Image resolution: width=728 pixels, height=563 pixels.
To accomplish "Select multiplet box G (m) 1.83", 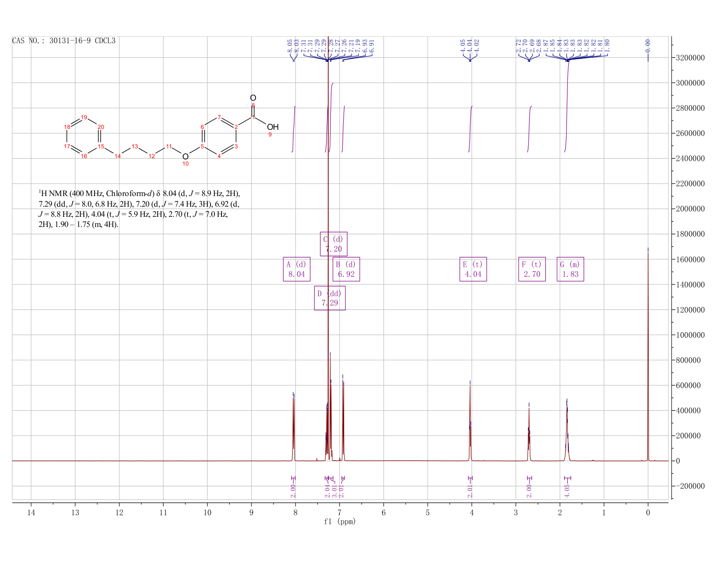I will click(x=570, y=269).
